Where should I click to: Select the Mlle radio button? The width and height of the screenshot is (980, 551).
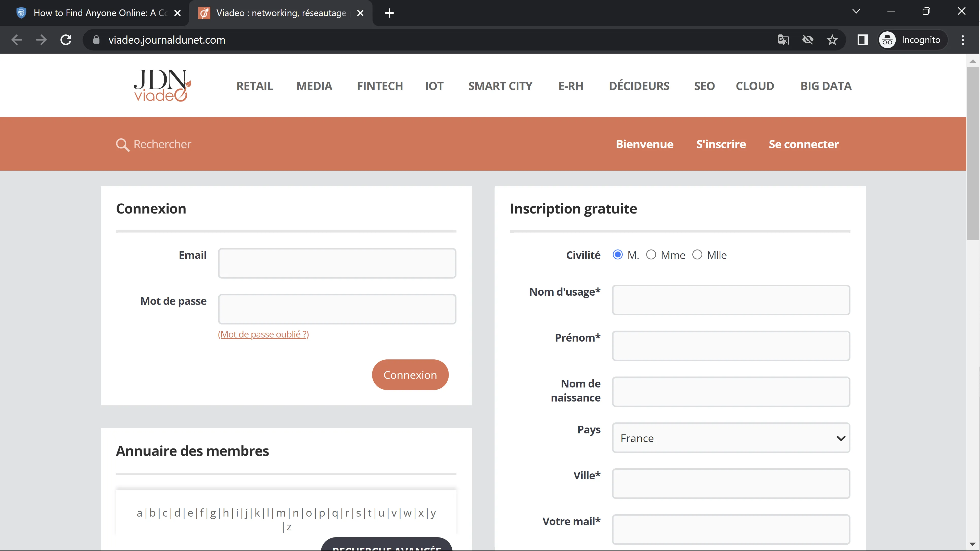[697, 255]
